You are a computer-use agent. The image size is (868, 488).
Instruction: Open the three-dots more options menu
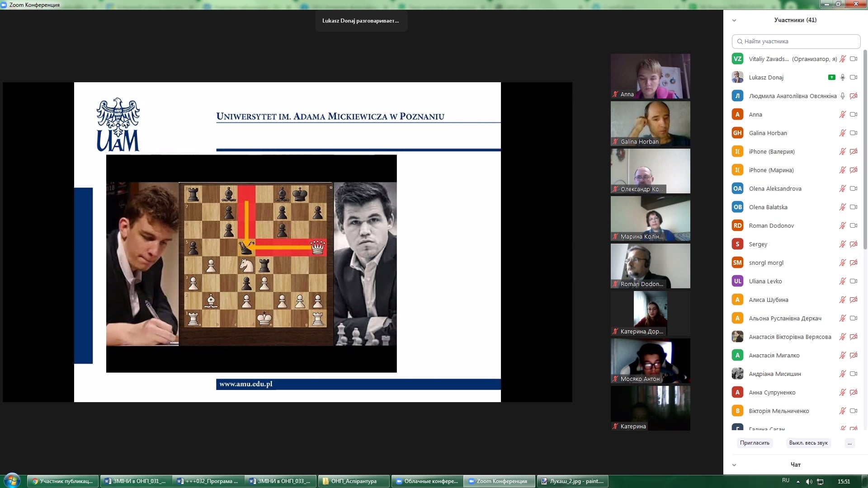pos(849,443)
